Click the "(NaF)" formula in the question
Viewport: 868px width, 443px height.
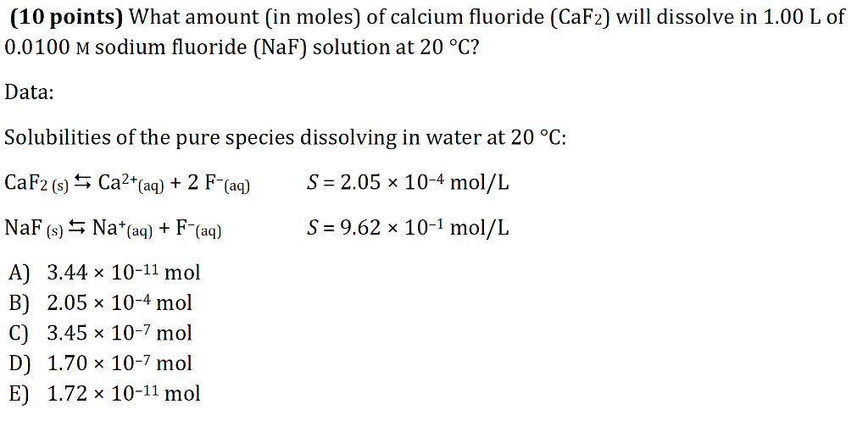click(280, 47)
